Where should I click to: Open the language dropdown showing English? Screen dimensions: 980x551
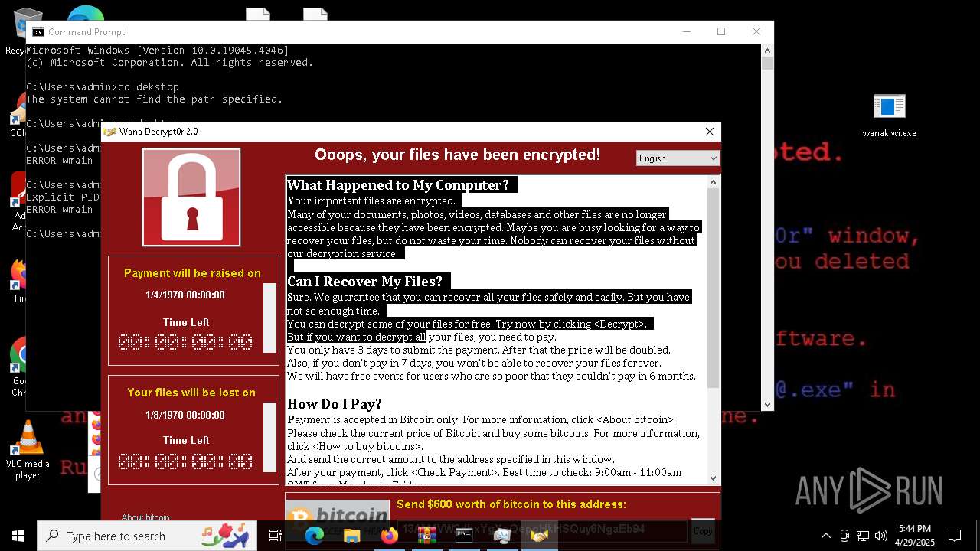click(x=678, y=158)
